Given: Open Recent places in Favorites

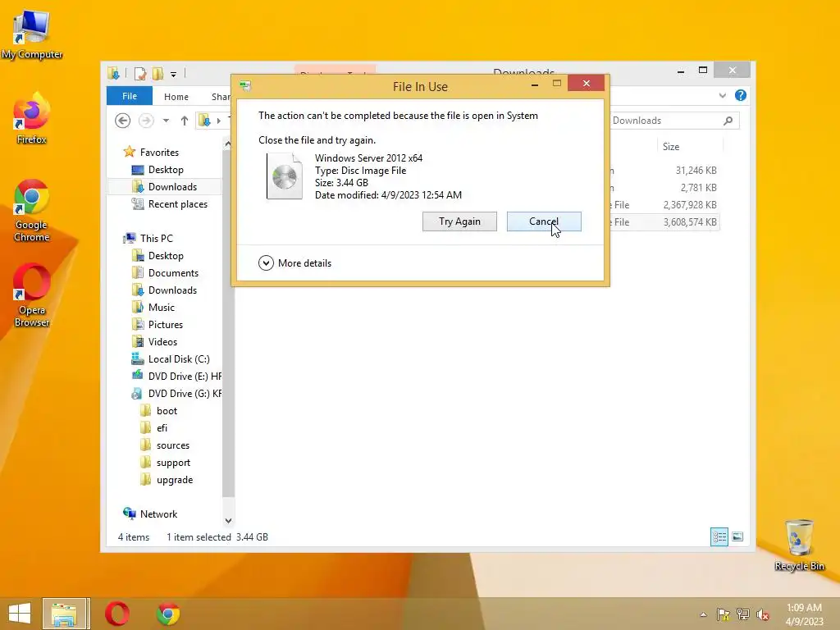Looking at the screenshot, I should pyautogui.click(x=170, y=204).
